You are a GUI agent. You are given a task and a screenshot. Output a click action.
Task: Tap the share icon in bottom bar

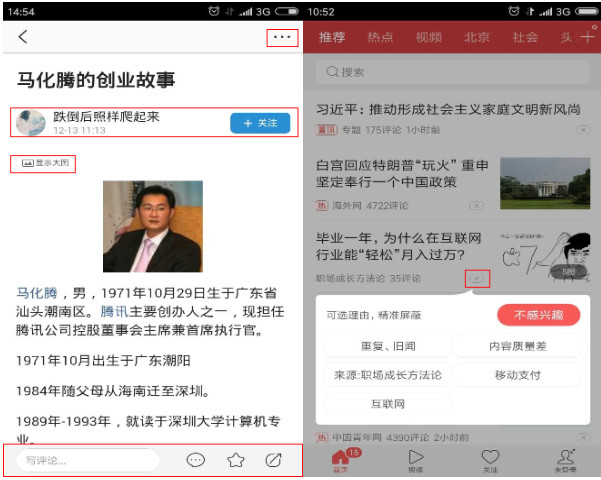273,460
